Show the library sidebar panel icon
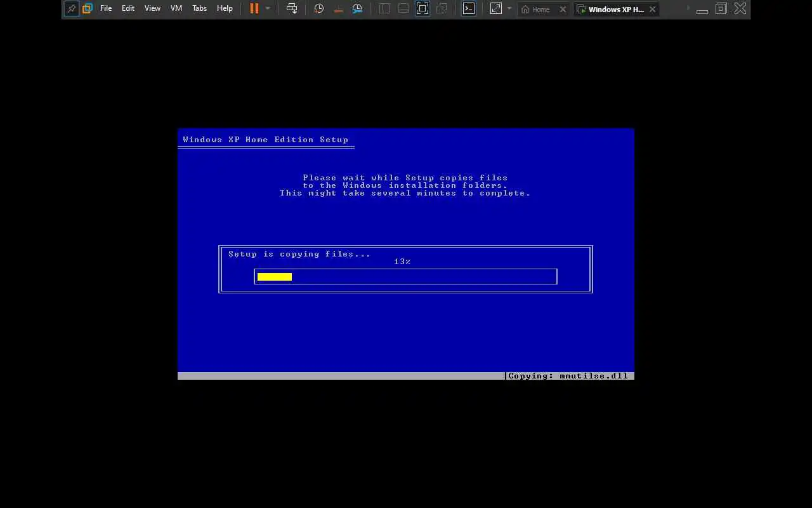This screenshot has width=812, height=508. pyautogui.click(x=384, y=9)
